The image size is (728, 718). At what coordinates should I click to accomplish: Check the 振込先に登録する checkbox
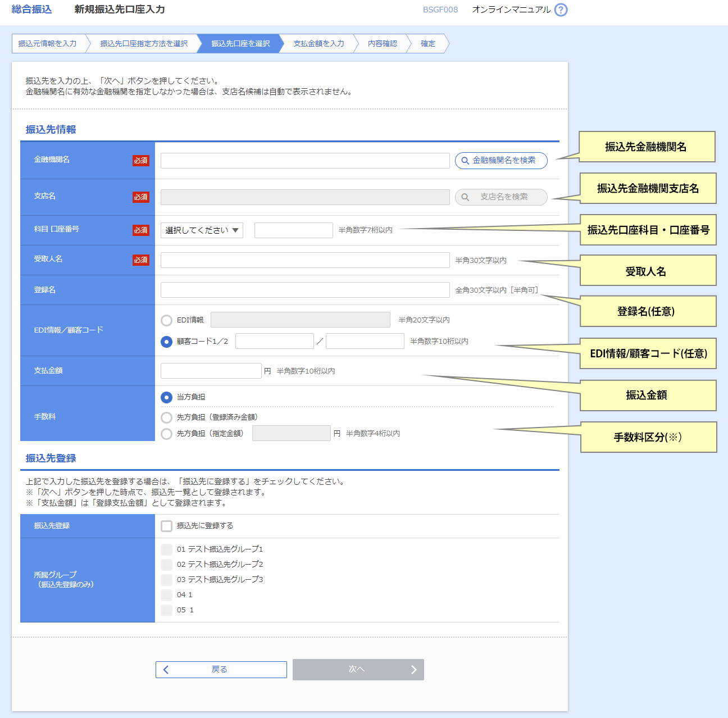166,526
